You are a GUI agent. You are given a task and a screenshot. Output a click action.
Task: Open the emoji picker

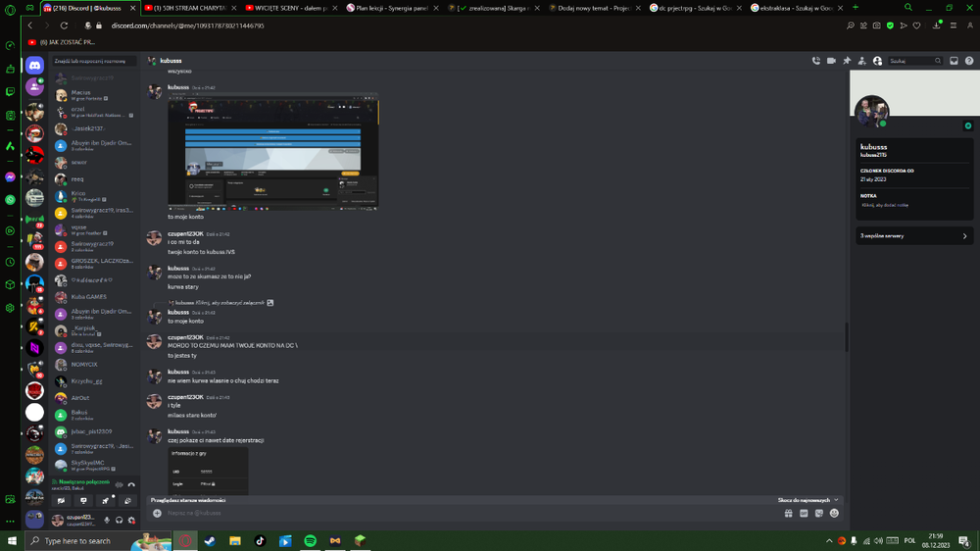click(x=834, y=513)
